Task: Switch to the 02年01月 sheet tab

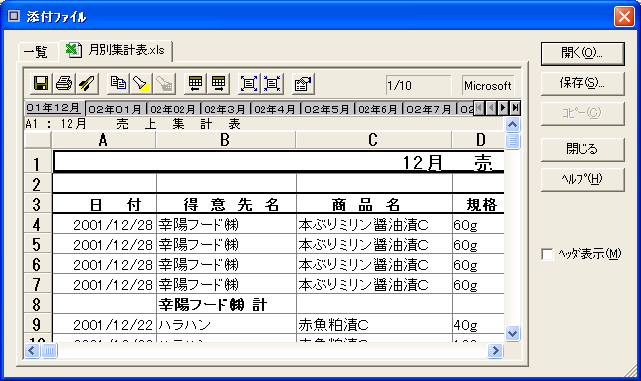Action: 115,109
